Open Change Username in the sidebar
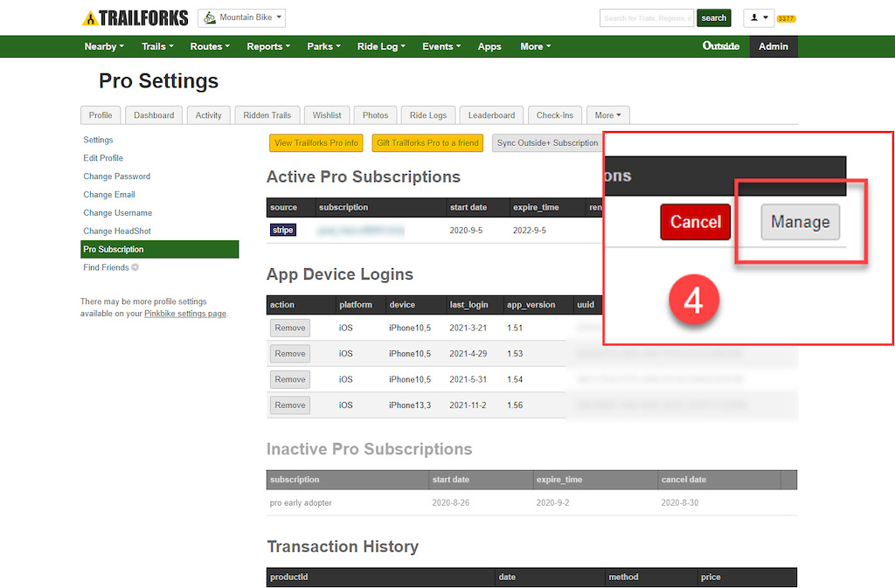The width and height of the screenshot is (895, 588). (x=118, y=212)
